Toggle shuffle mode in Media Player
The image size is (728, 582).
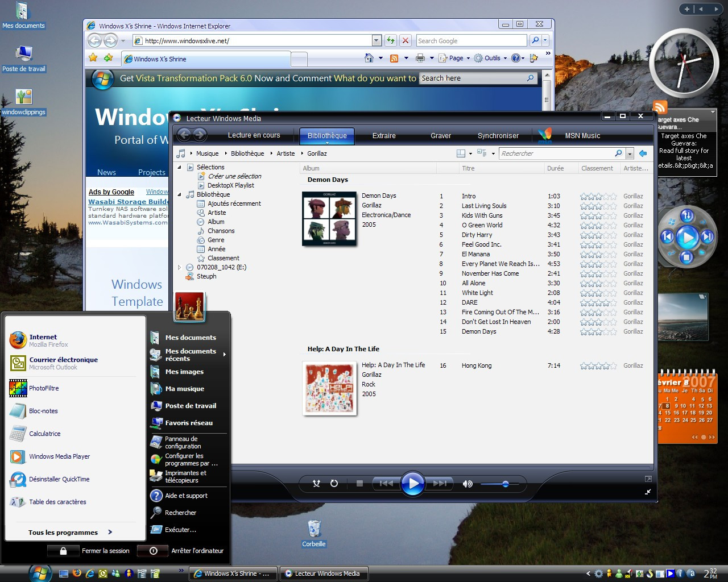coord(317,484)
